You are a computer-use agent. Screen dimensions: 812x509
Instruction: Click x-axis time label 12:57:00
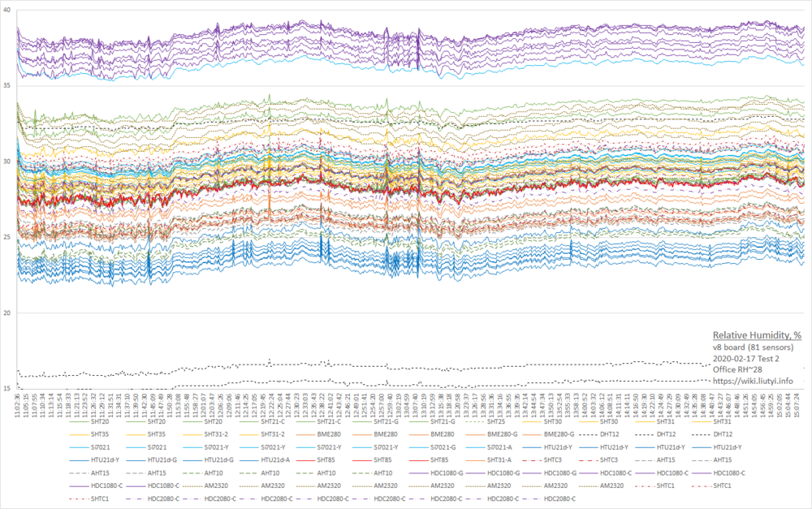(381, 405)
